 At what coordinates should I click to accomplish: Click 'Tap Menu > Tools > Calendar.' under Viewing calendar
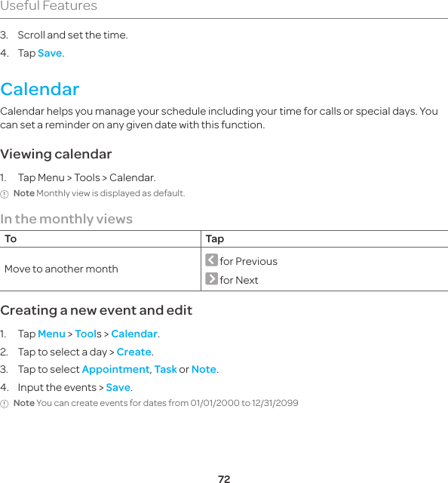pos(87,178)
